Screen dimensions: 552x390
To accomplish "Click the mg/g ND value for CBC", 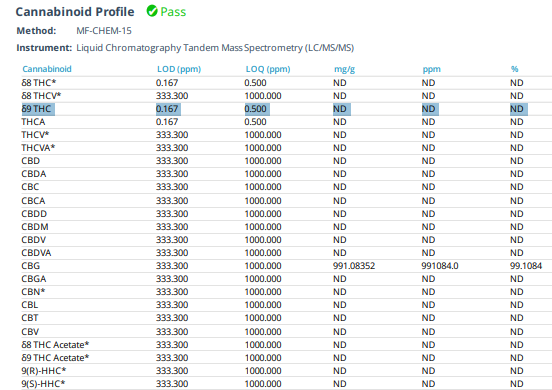I will tap(340, 187).
